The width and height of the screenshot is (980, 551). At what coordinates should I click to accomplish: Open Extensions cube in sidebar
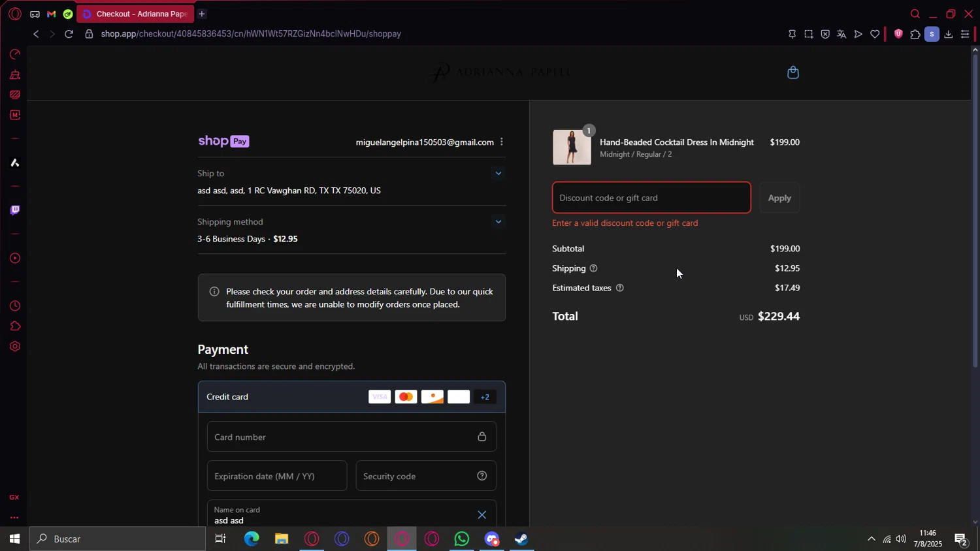click(x=14, y=326)
